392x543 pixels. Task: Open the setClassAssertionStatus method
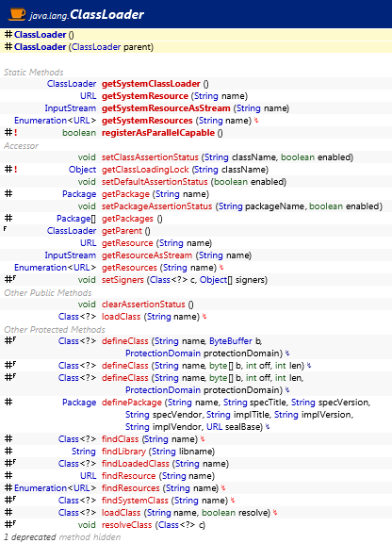(x=150, y=157)
